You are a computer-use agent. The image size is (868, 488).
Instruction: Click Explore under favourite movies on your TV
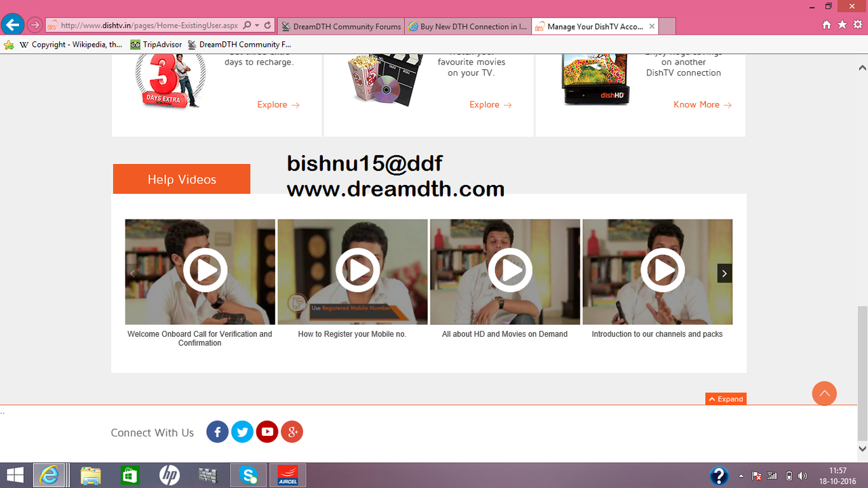(490, 104)
